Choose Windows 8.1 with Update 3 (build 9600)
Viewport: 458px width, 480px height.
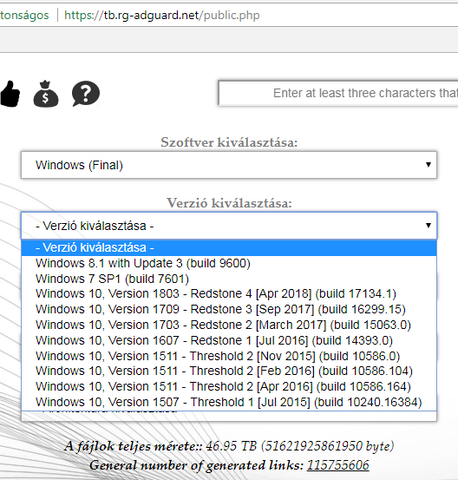point(229,263)
